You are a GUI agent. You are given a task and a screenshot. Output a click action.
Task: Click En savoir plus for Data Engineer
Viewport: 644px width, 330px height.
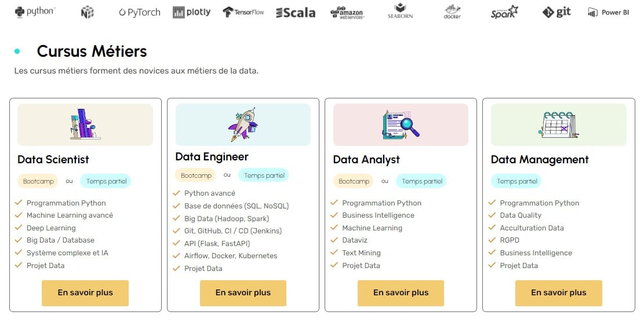[x=243, y=293]
